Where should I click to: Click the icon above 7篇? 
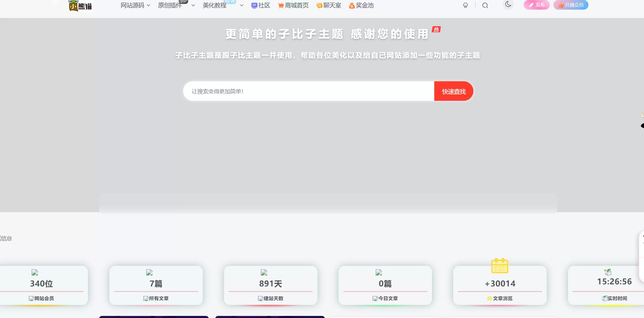tap(149, 273)
